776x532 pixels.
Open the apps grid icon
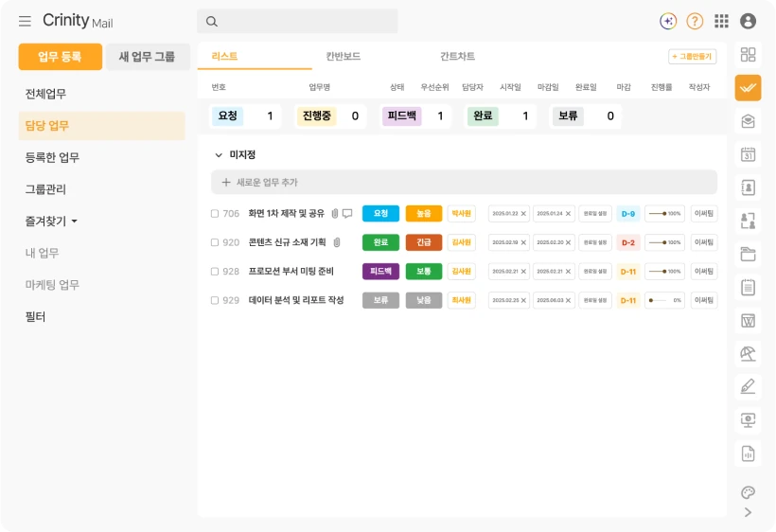tap(721, 21)
